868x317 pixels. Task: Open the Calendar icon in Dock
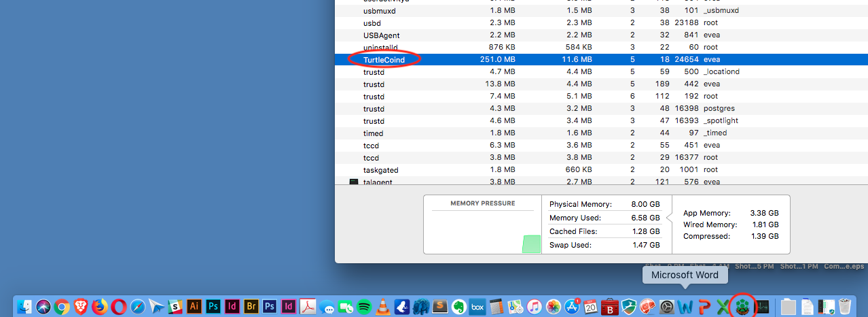(x=591, y=306)
